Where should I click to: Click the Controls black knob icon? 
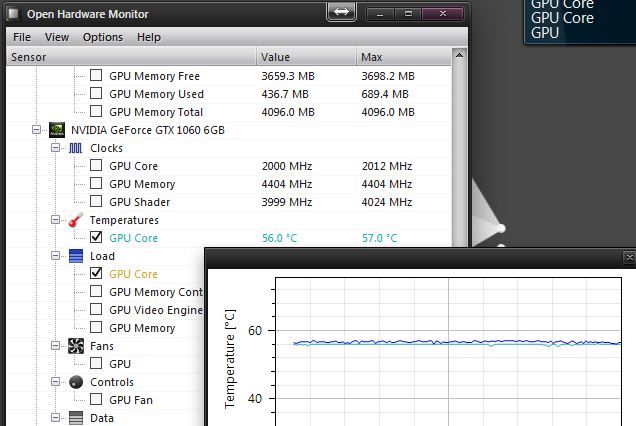coord(76,382)
